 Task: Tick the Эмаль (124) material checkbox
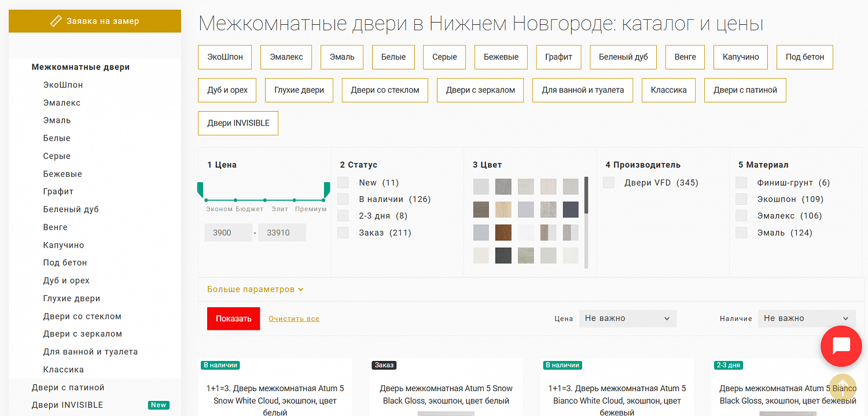(x=741, y=233)
